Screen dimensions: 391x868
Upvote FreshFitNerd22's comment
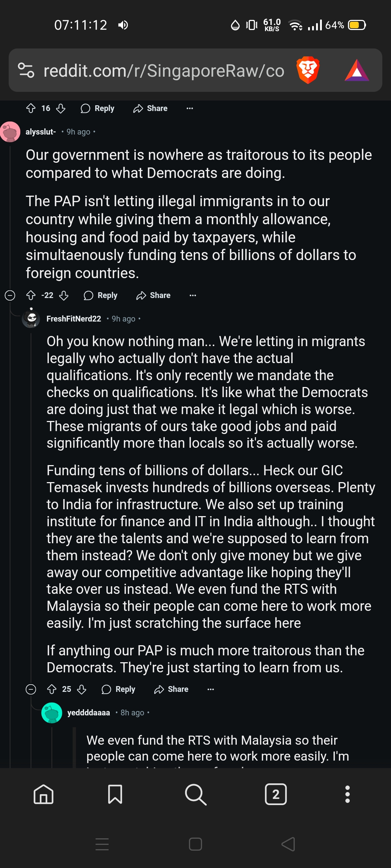click(52, 689)
